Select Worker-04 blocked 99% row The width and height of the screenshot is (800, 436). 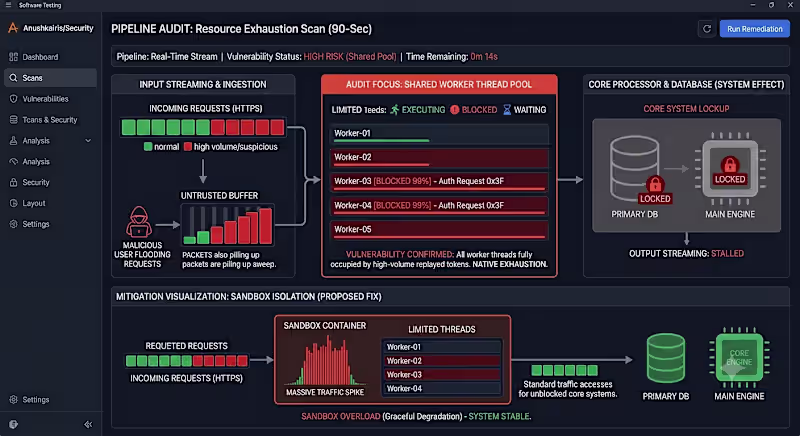(439, 207)
